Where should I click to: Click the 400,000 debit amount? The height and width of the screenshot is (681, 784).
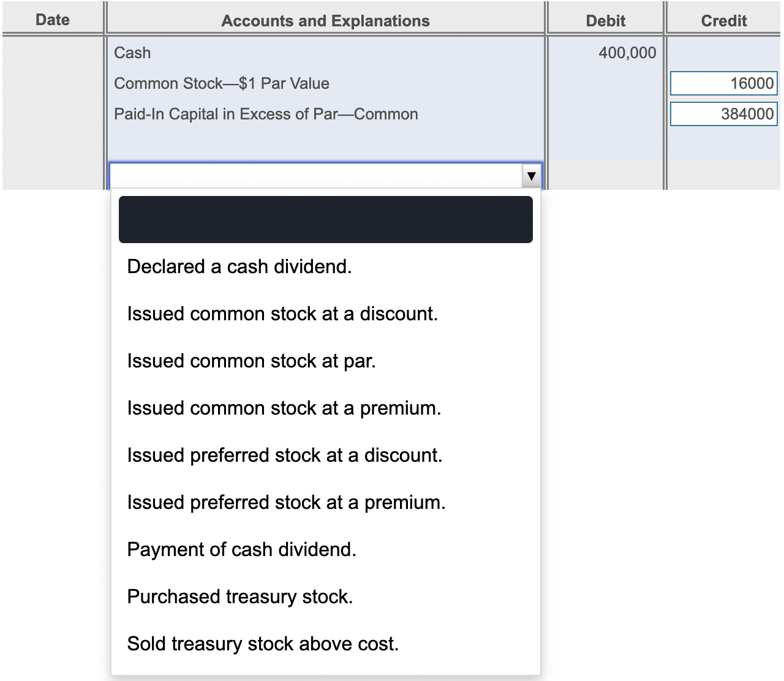627,53
